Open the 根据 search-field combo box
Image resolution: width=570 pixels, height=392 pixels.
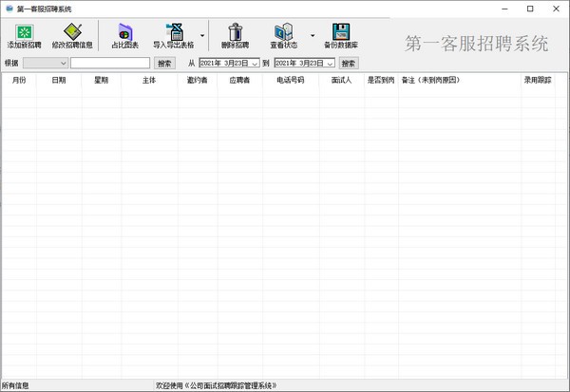(x=45, y=64)
